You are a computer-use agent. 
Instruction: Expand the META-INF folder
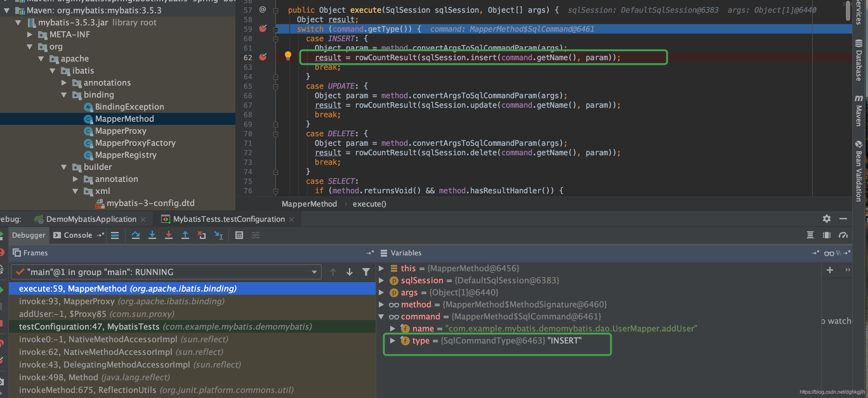30,35
